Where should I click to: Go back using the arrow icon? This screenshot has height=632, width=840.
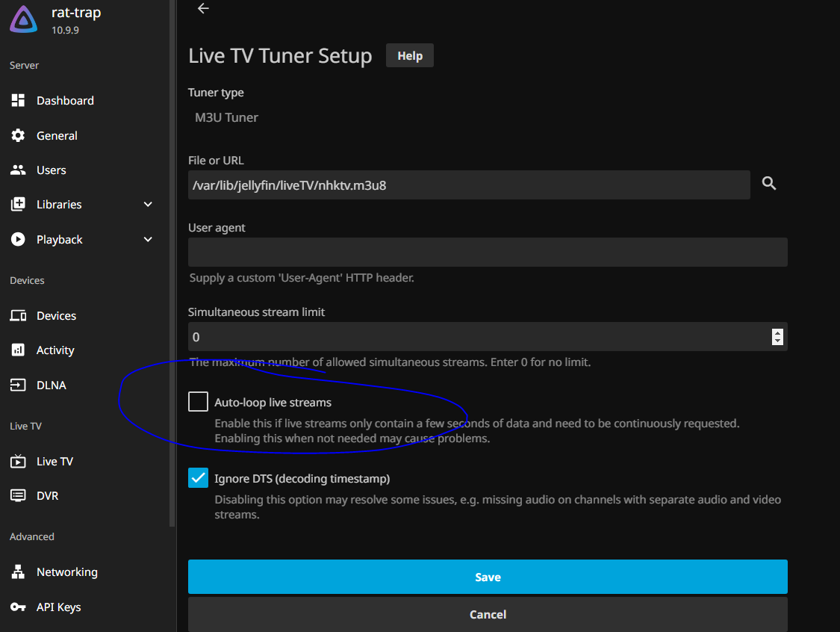tap(203, 8)
